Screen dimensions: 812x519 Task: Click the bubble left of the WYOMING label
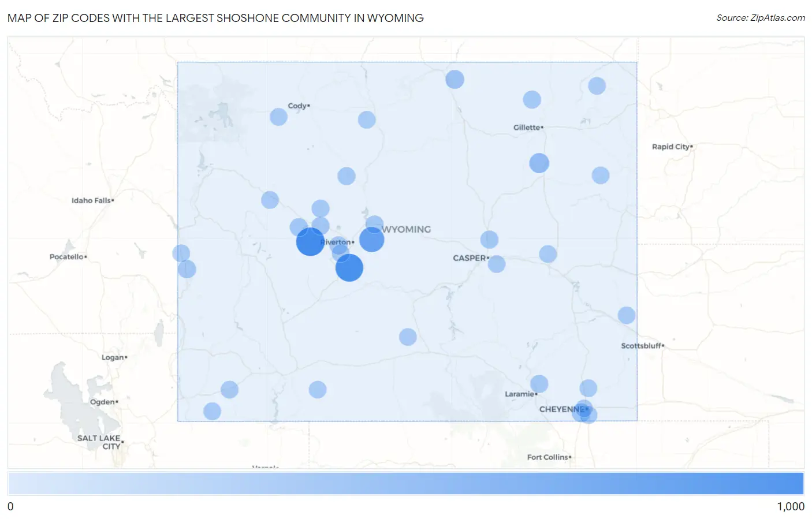tap(372, 239)
